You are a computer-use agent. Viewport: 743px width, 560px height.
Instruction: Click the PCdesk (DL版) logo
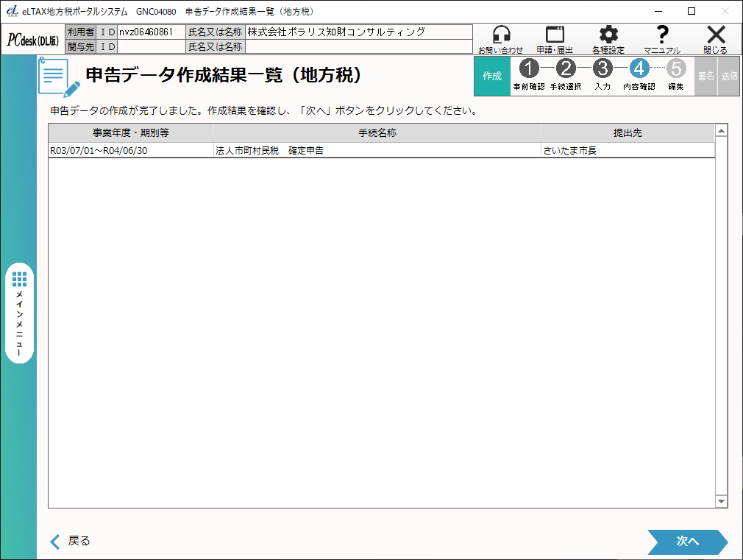tap(33, 40)
